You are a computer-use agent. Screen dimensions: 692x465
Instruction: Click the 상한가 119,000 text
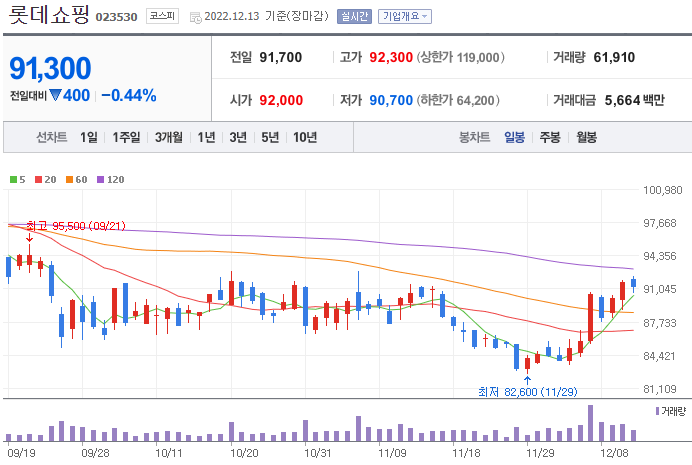point(460,57)
